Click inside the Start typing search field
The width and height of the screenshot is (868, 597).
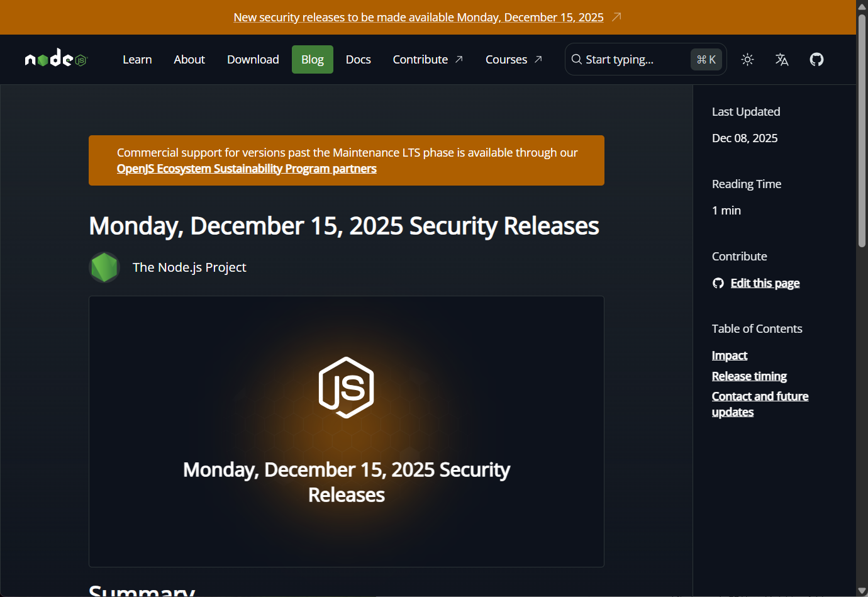pos(629,59)
